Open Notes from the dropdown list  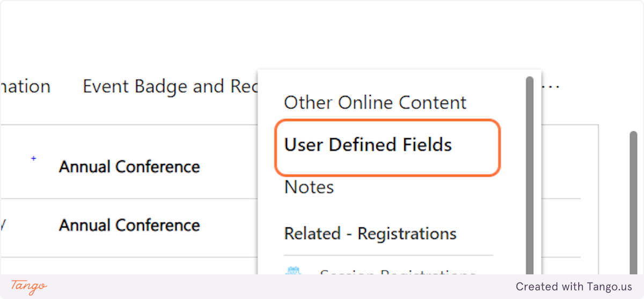pos(309,187)
